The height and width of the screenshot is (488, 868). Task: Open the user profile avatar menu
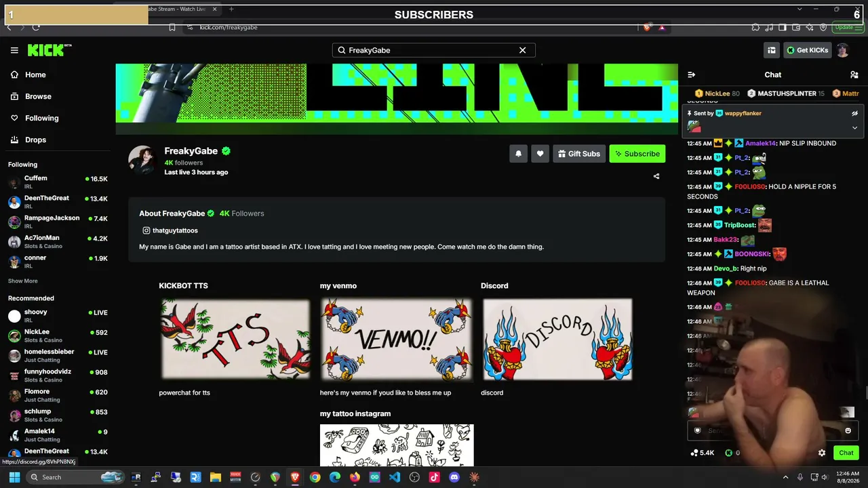(843, 50)
